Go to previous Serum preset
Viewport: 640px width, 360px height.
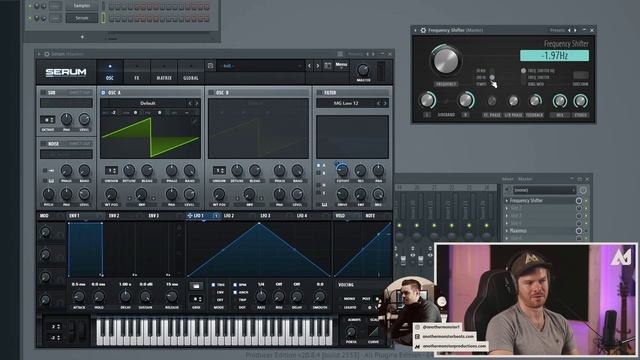coord(309,66)
